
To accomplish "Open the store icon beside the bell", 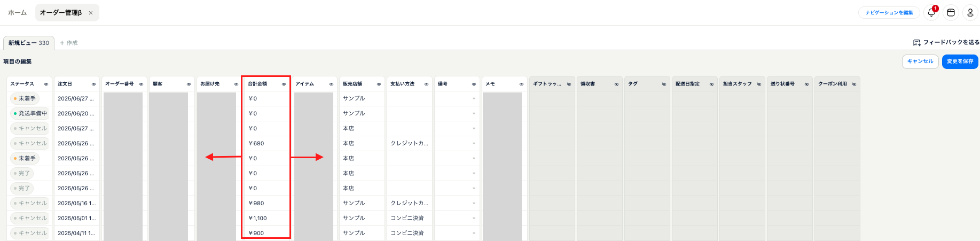I will [x=951, y=12].
